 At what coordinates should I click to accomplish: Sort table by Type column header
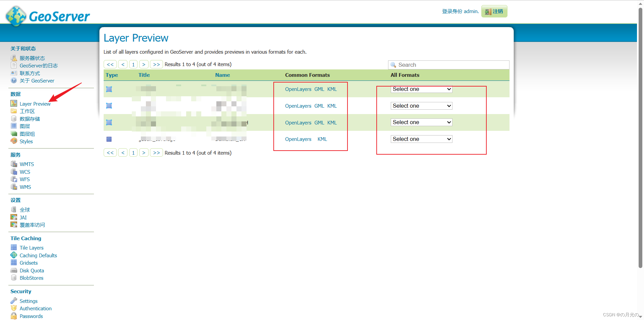click(112, 75)
